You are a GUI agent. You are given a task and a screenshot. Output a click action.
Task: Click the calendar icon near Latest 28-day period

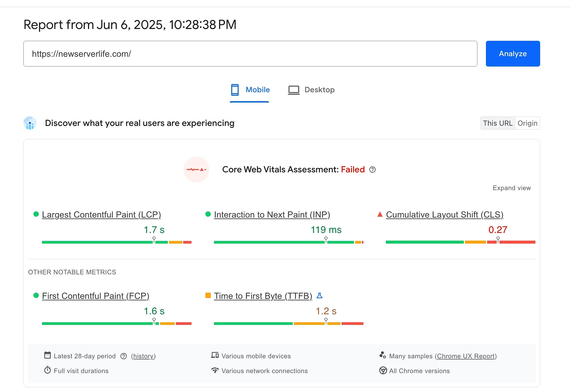pos(47,355)
